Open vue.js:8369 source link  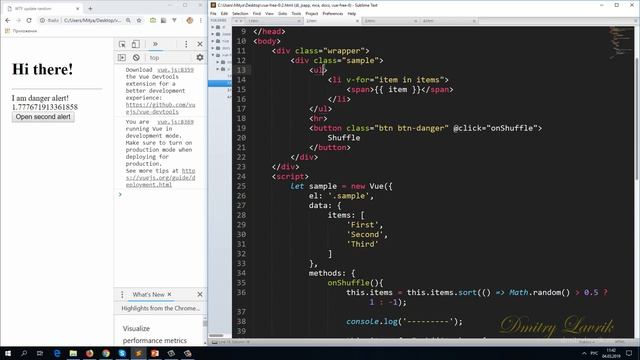pos(176,122)
